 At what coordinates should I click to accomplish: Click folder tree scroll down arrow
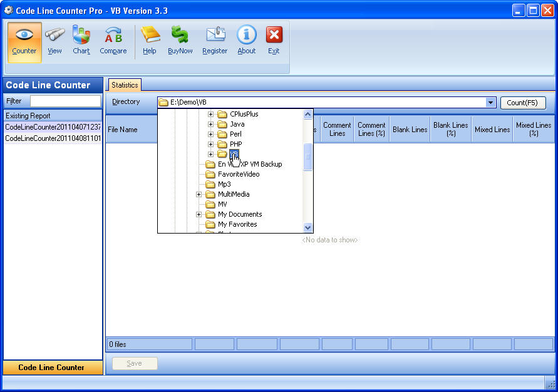[308, 227]
